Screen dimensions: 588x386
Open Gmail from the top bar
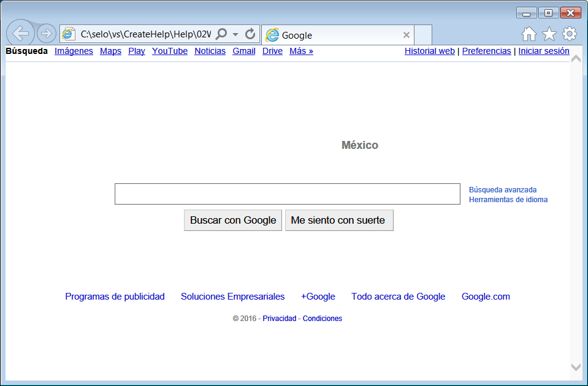(244, 51)
